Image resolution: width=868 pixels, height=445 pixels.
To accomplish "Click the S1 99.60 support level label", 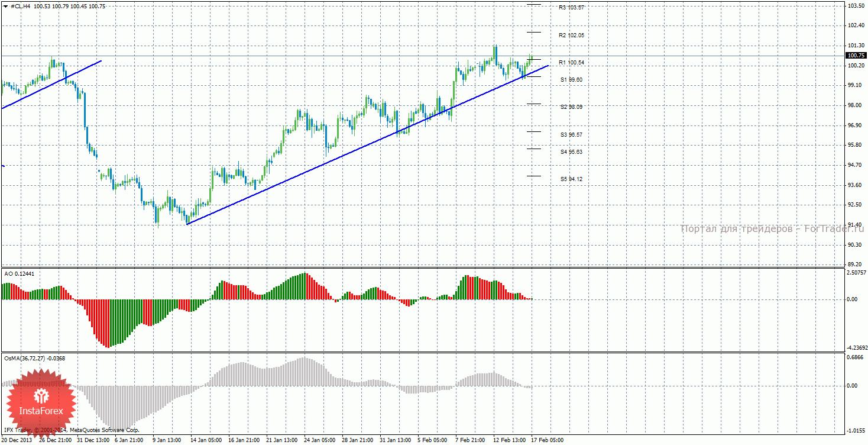I will [x=571, y=79].
